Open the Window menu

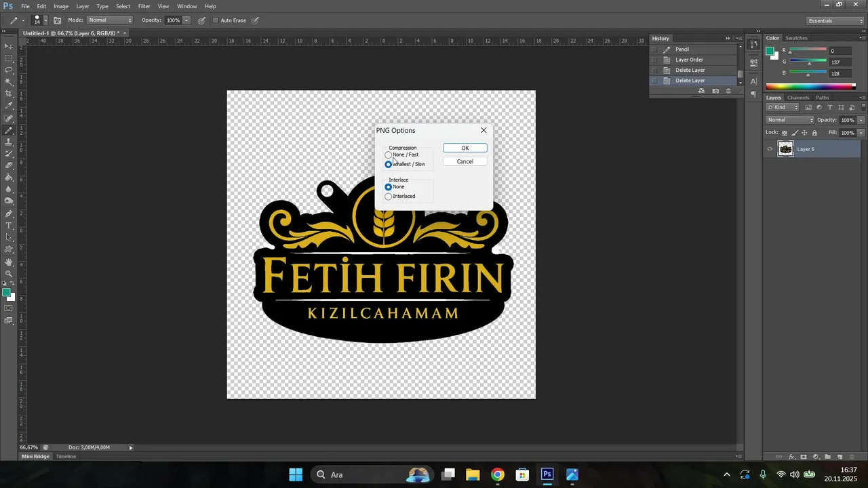[187, 6]
